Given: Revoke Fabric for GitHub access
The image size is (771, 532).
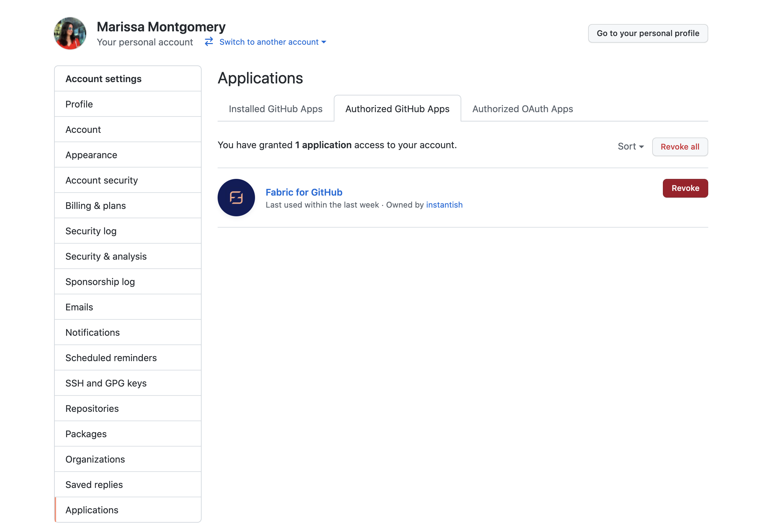Looking at the screenshot, I should click(685, 188).
